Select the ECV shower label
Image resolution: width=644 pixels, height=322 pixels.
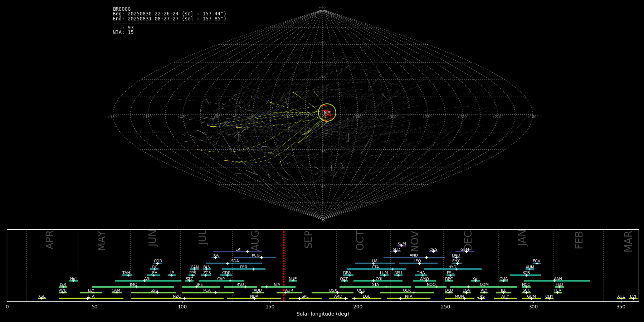(536, 261)
